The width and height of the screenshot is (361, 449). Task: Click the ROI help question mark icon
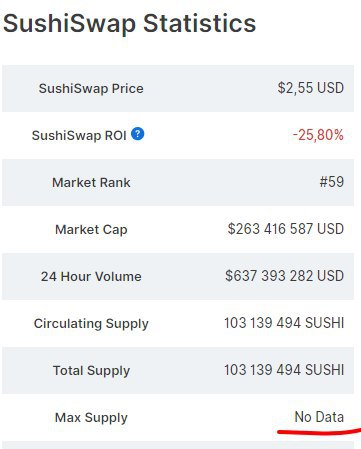point(138,134)
